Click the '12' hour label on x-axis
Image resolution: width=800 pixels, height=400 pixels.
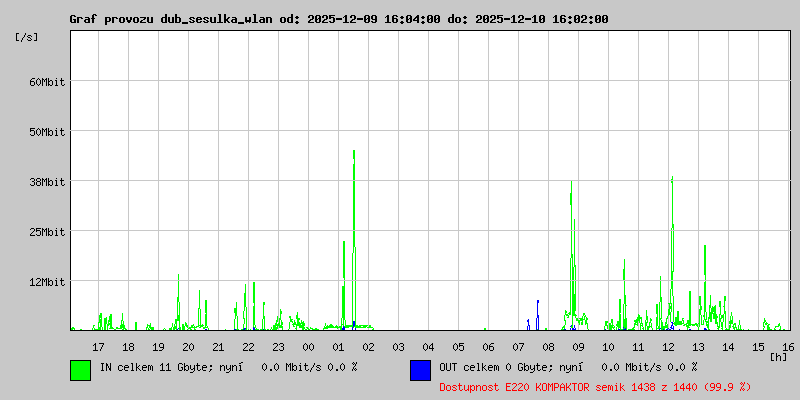(x=668, y=347)
